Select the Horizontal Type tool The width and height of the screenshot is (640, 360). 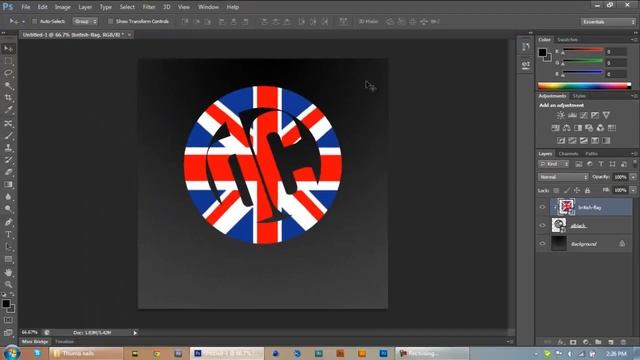click(8, 234)
